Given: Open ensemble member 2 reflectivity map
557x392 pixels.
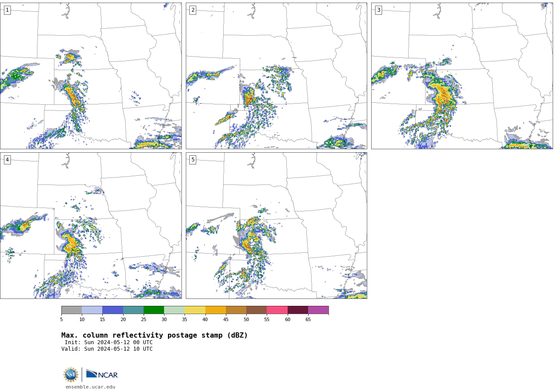Looking at the screenshot, I should pyautogui.click(x=276, y=76).
